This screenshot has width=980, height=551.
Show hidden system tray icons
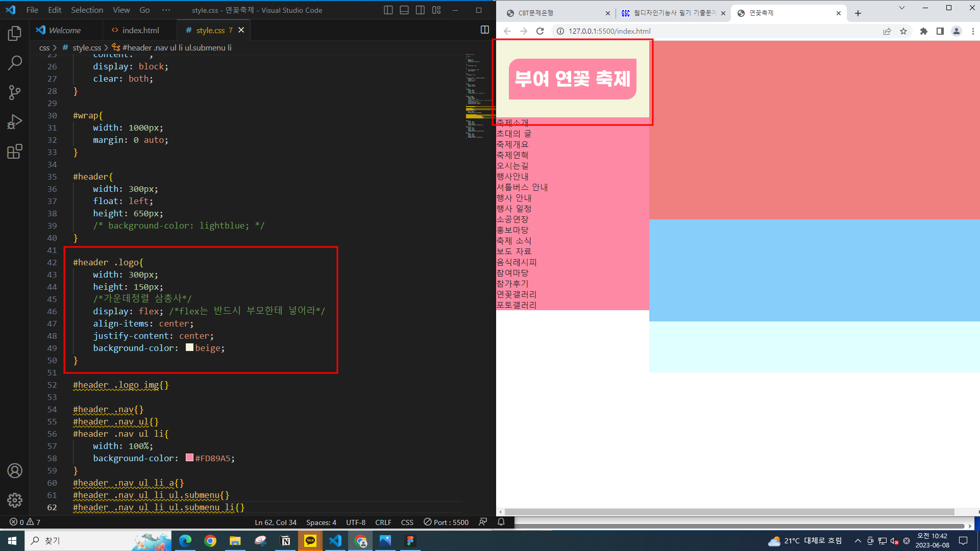pos(858,541)
